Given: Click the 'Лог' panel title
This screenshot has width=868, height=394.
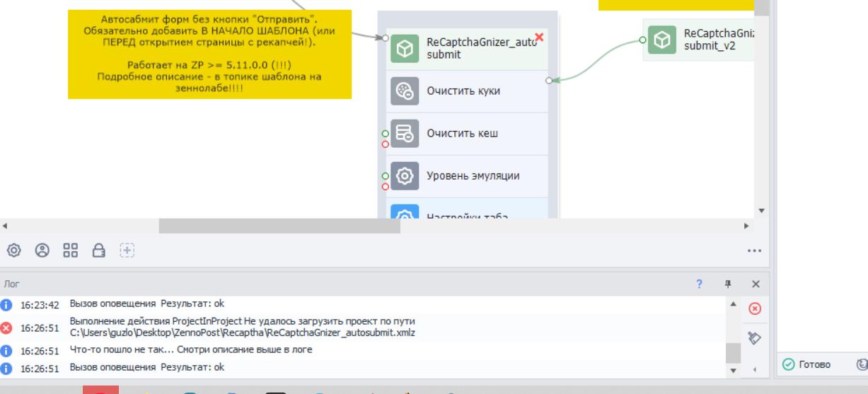Looking at the screenshot, I should pyautogui.click(x=12, y=284).
